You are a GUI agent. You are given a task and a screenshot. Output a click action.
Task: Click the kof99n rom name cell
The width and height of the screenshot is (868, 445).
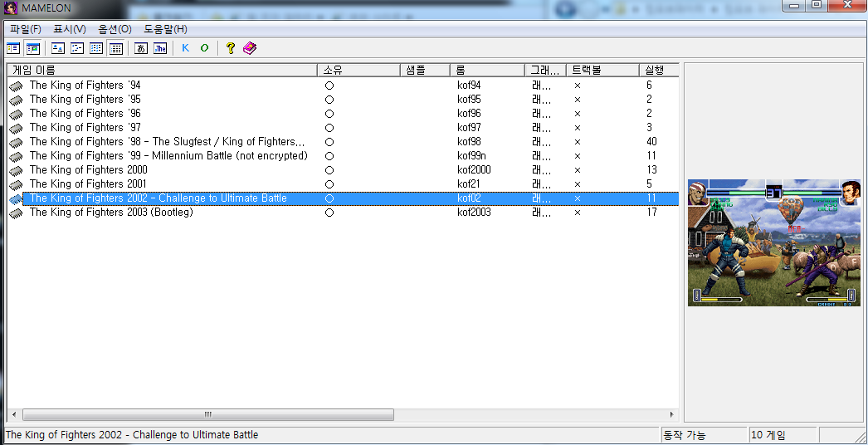(471, 156)
